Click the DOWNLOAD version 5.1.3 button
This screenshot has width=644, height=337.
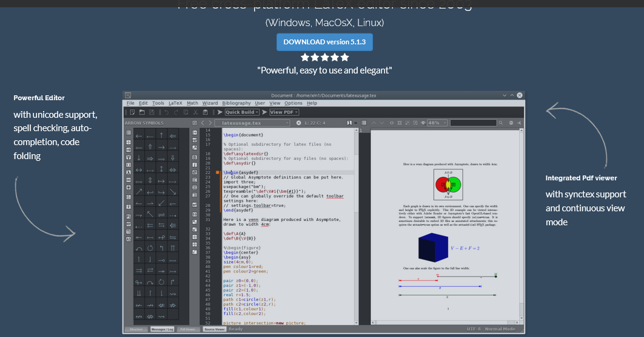click(324, 42)
